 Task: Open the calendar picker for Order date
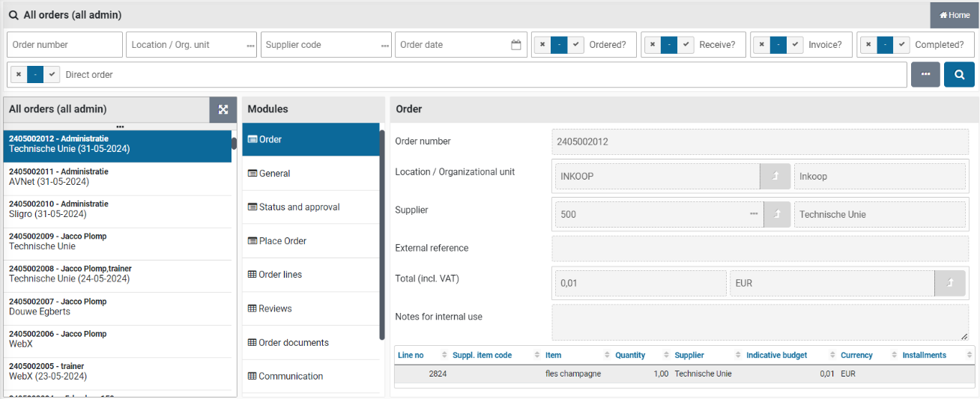[x=515, y=45]
